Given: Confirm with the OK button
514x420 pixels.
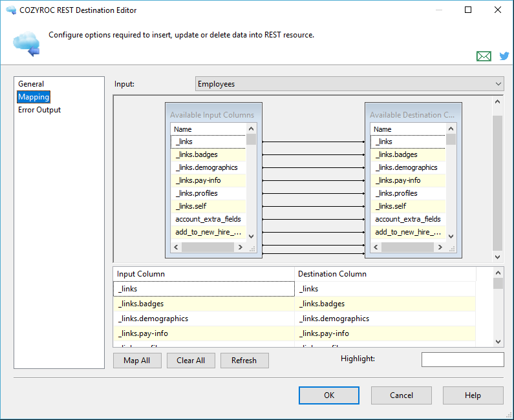Looking at the screenshot, I should 329,395.
